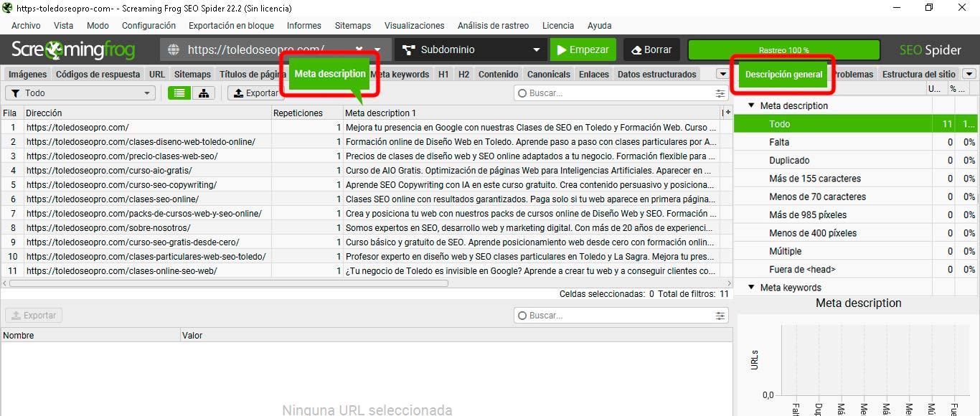Open the tab overflow arrow beside Datos estructurados
980x416 pixels.
[722, 73]
